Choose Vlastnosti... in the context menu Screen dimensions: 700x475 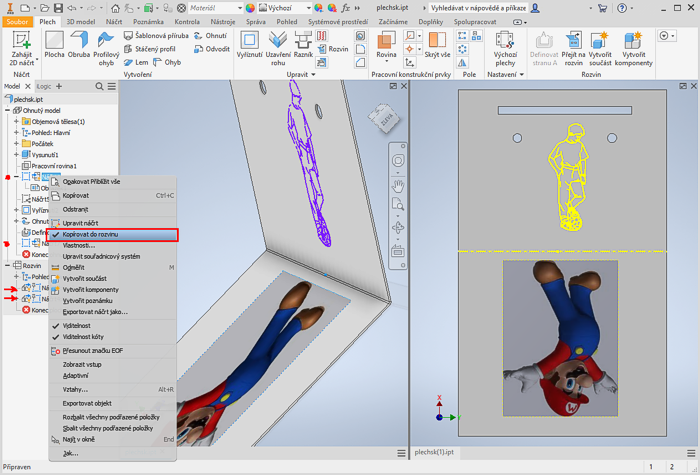112,246
